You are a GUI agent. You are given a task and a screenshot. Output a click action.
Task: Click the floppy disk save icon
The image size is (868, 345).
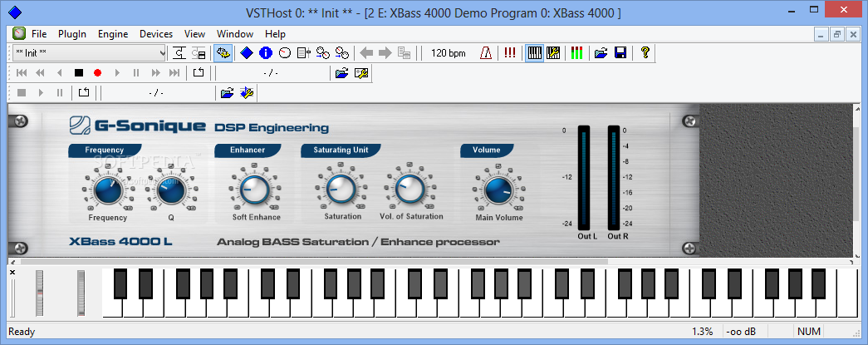pyautogui.click(x=620, y=53)
